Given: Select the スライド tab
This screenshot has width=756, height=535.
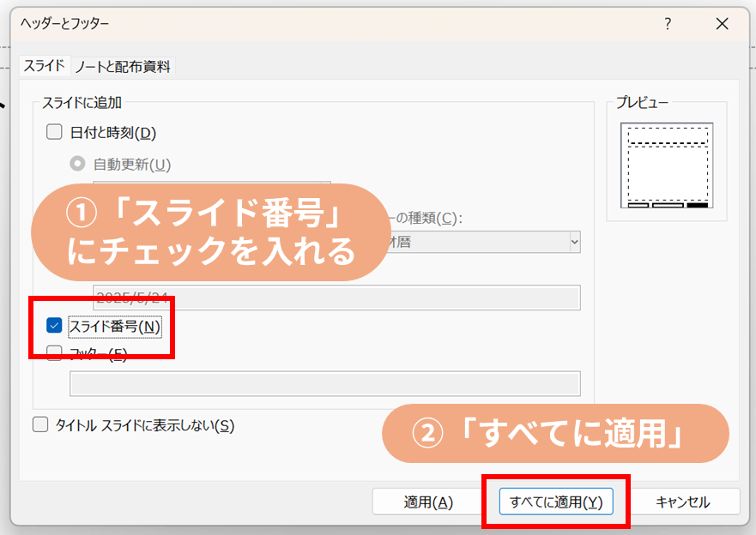Looking at the screenshot, I should tap(44, 66).
